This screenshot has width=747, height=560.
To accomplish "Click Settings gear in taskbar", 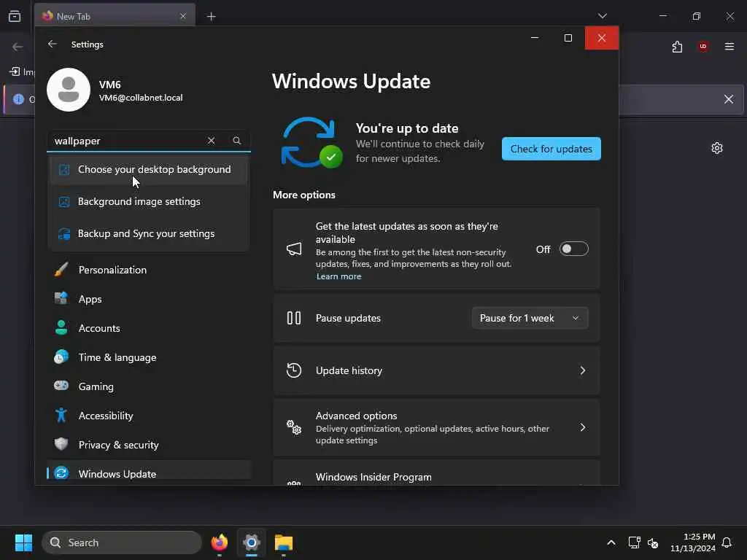I will 252,542.
